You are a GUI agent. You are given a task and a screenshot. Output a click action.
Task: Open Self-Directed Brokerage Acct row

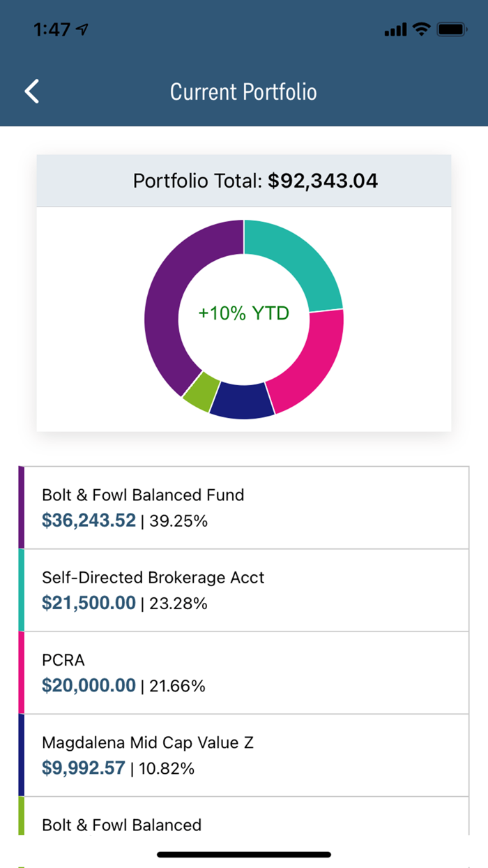(244, 590)
